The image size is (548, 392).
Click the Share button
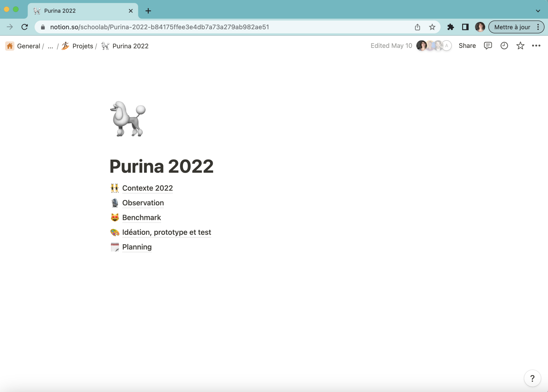click(467, 46)
